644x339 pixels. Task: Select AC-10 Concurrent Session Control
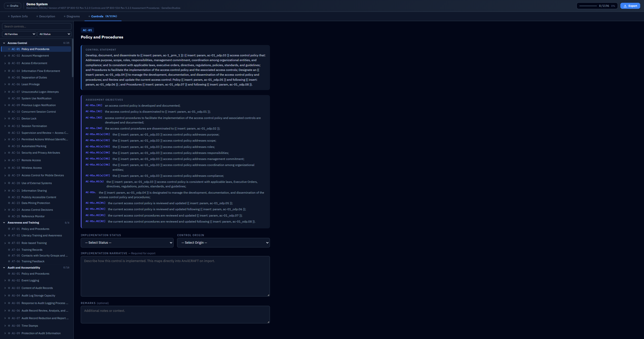[36, 112]
